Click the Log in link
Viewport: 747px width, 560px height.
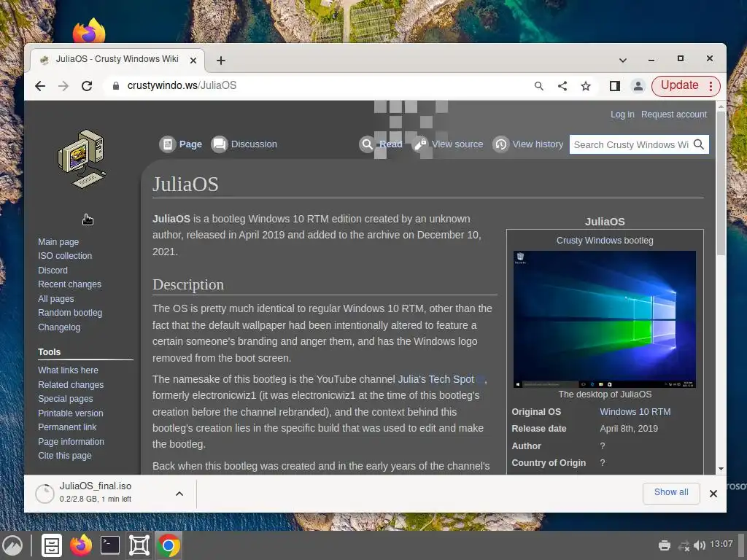622,114
